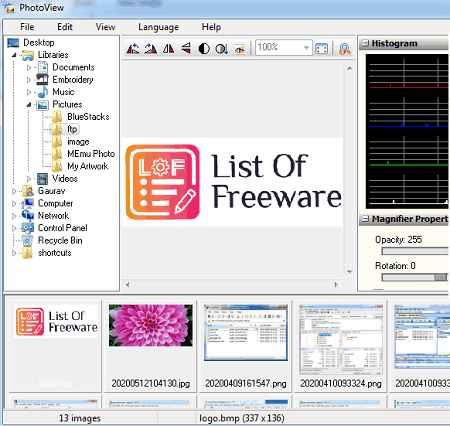The height and width of the screenshot is (426, 450).
Task: Select Desktop in the folder tree
Action: (39, 43)
